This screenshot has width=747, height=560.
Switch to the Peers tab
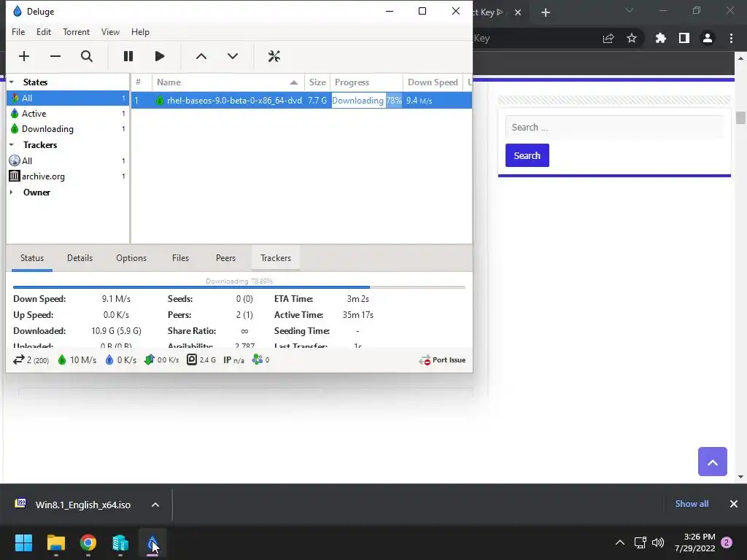click(225, 258)
